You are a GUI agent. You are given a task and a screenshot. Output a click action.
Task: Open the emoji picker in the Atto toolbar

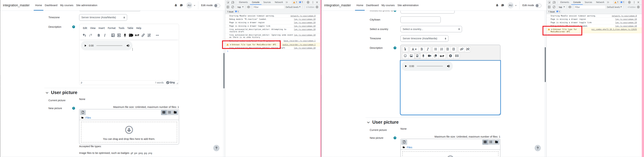coord(405,56)
